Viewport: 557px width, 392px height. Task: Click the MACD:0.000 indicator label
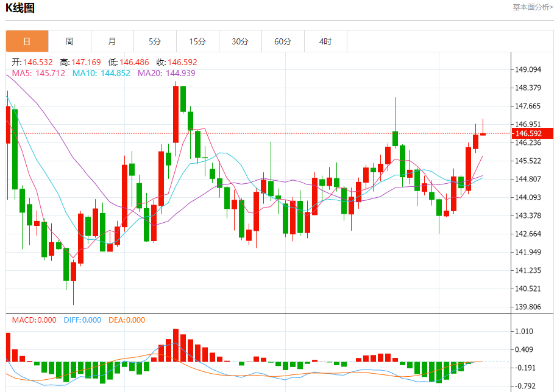point(34,320)
